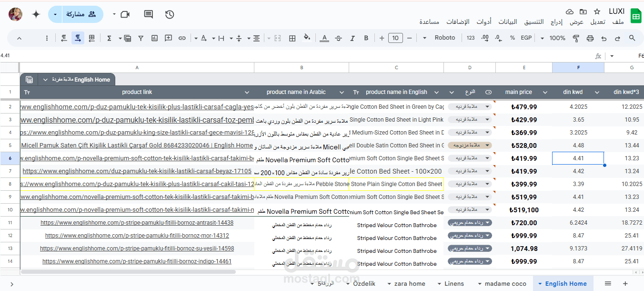This screenshot has height=291, width=644.
Task: Open product link column dropdown arrow
Action: tap(247, 92)
